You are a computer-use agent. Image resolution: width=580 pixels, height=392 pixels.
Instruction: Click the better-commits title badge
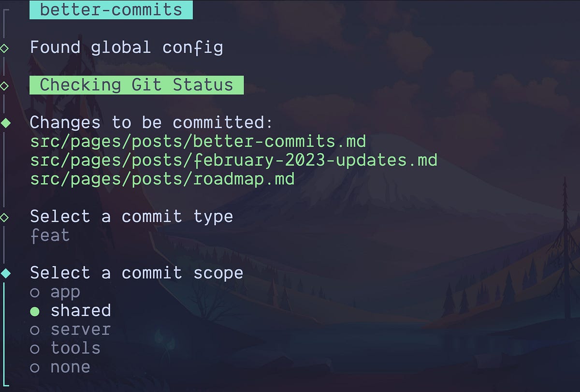point(111,10)
